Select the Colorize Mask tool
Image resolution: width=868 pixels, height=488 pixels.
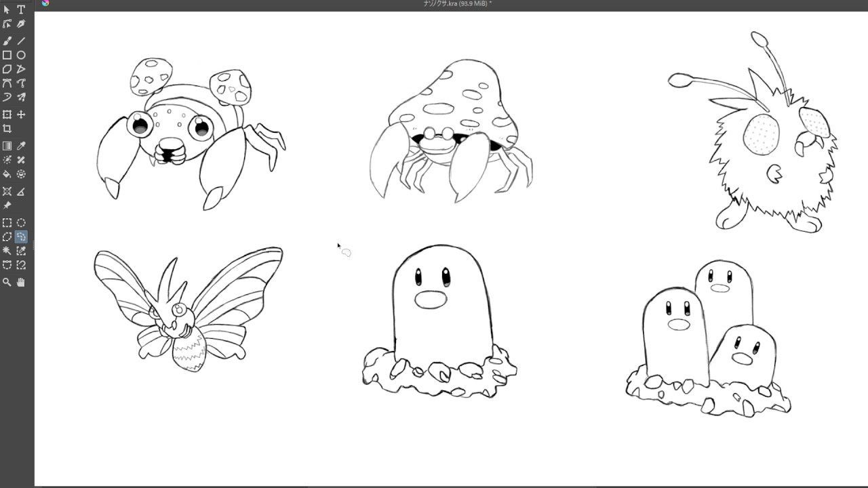[7, 160]
